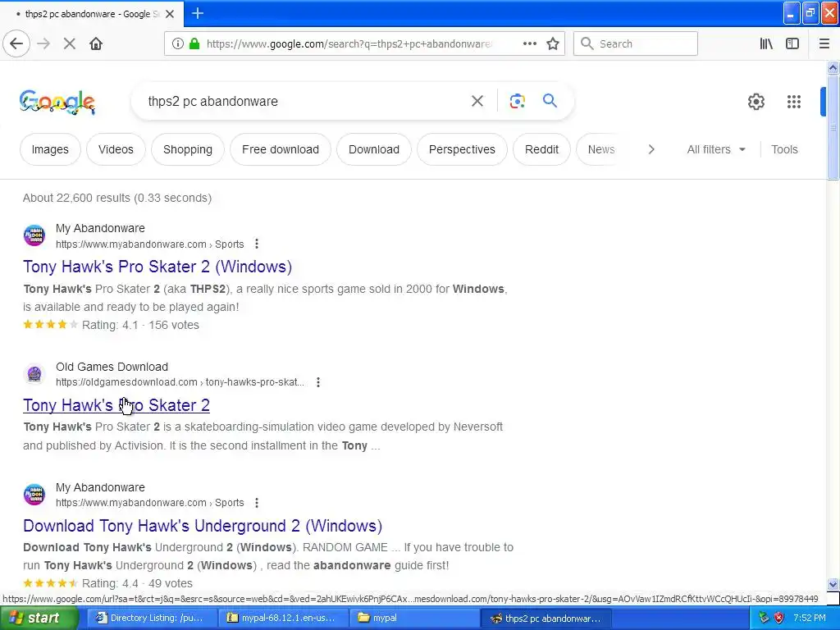Image resolution: width=840 pixels, height=630 pixels.
Task: Click the page scrollbar up arrow
Action: [833, 67]
